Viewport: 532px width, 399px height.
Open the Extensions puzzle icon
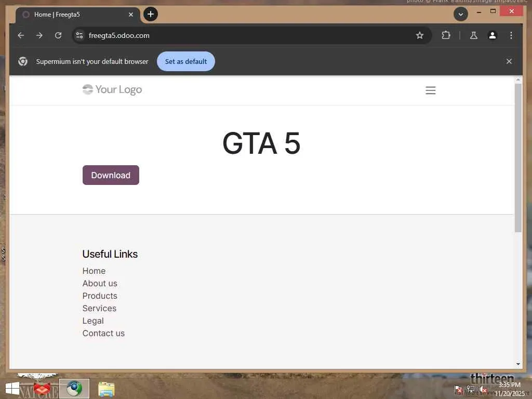tap(446, 35)
